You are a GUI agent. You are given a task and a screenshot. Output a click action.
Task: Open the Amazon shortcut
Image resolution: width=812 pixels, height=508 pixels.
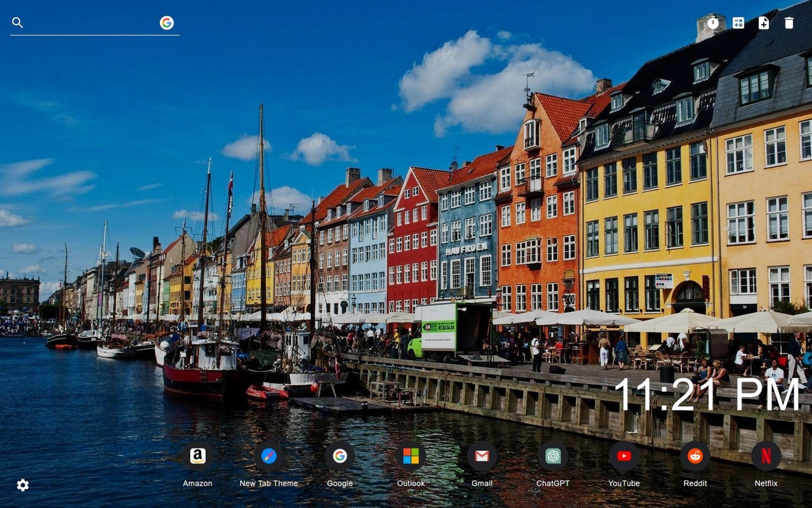click(198, 456)
